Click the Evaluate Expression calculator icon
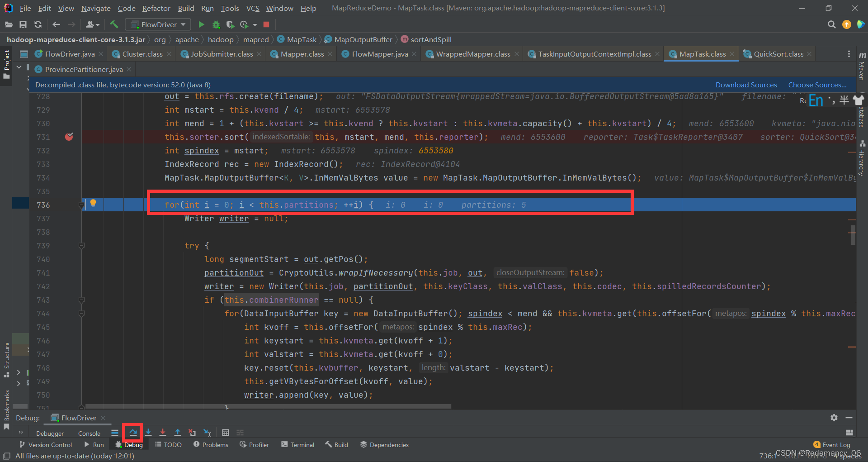Viewport: 868px width, 462px height. pos(226,433)
